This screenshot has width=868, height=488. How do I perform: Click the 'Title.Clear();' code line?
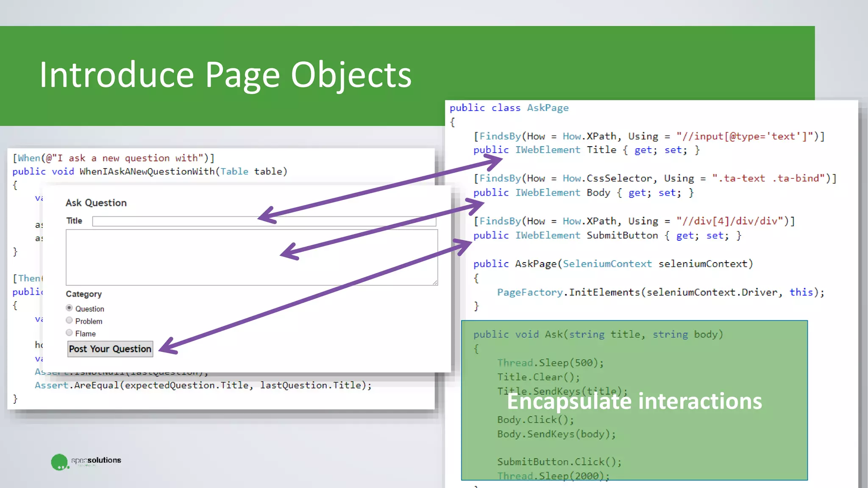click(x=539, y=377)
